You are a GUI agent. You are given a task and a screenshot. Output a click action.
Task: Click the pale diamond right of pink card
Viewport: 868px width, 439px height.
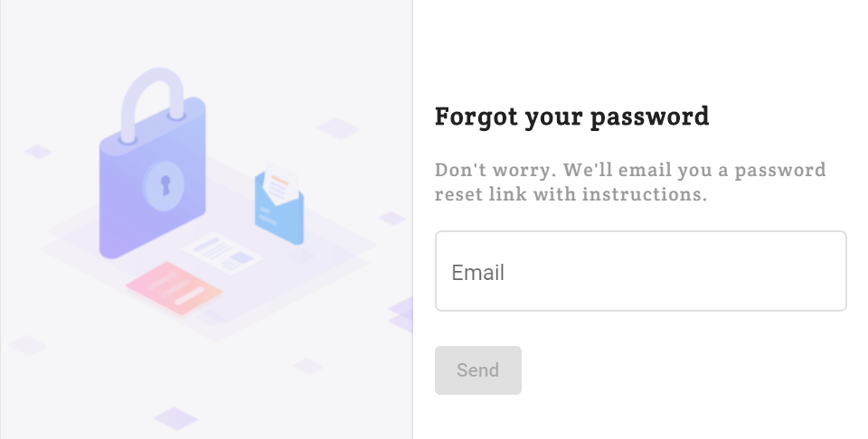pyautogui.click(x=308, y=366)
